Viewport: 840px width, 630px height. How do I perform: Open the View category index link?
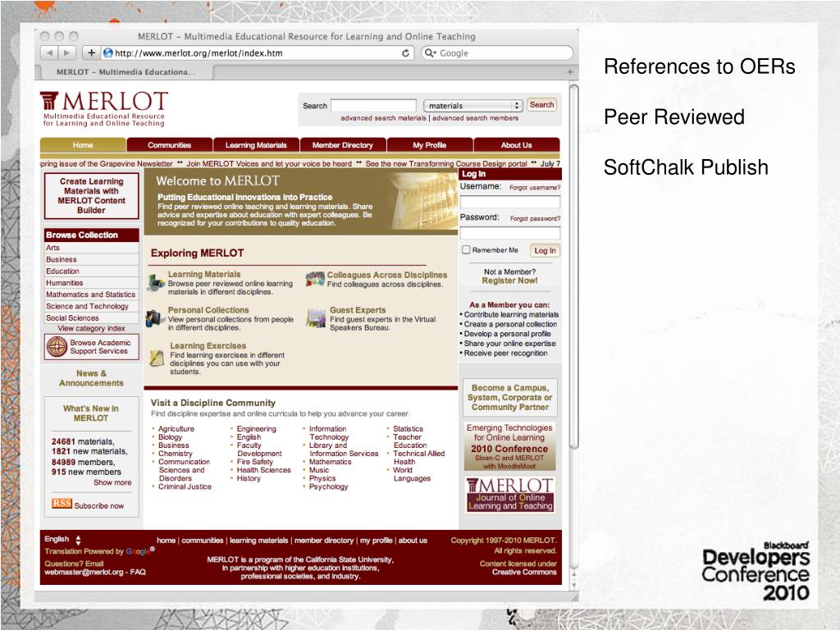point(91,328)
